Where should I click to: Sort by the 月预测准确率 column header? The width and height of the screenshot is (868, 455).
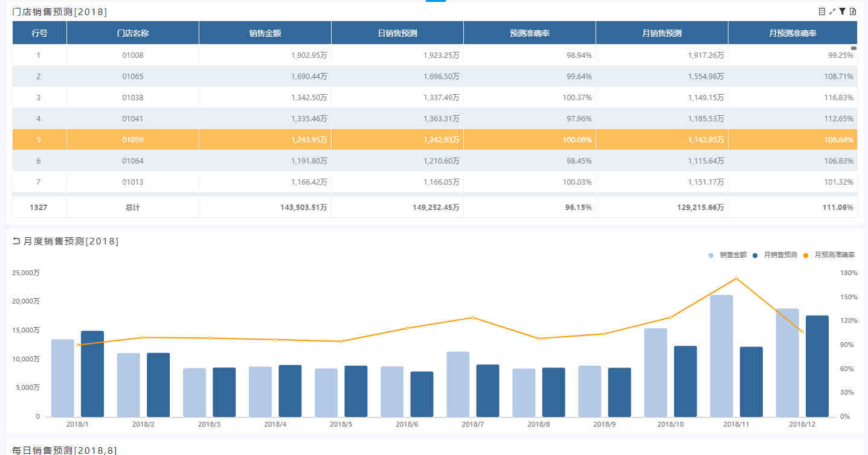(x=793, y=33)
